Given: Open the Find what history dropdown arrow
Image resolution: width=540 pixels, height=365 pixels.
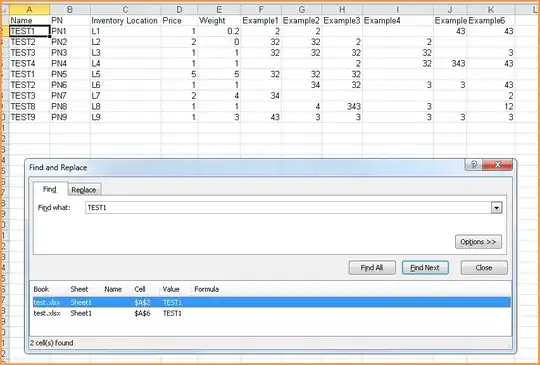Looking at the screenshot, I should tap(496, 208).
